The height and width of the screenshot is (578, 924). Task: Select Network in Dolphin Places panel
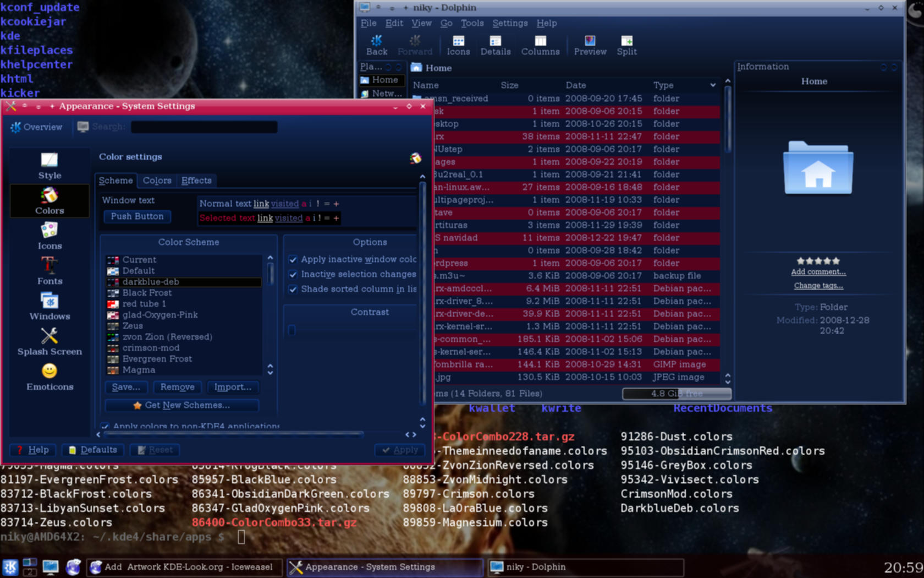pos(382,94)
